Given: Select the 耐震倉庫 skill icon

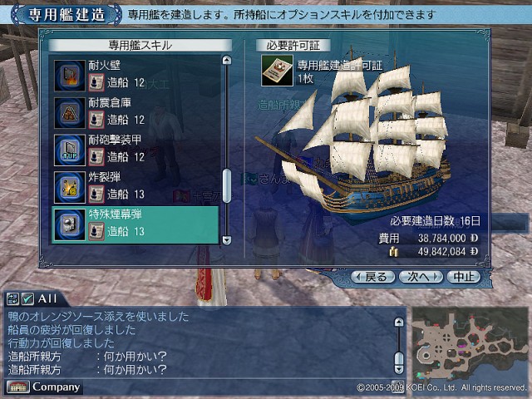Looking at the screenshot, I should tap(70, 113).
